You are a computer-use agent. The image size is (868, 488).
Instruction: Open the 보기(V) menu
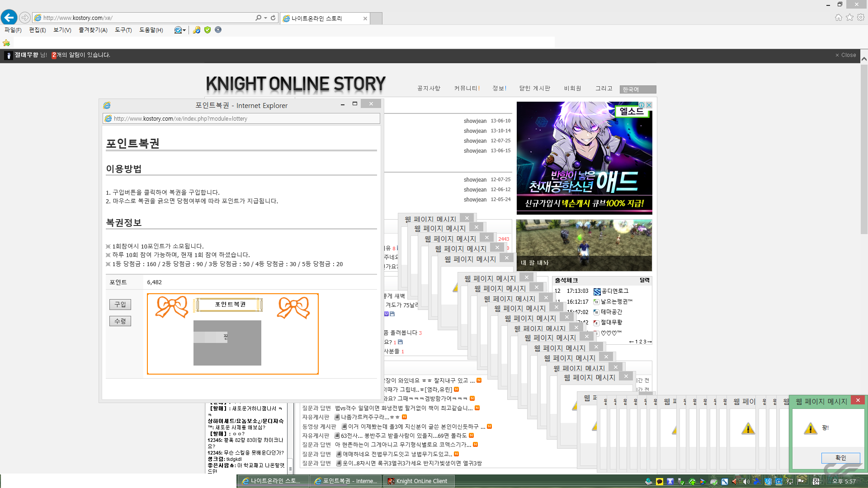62,30
